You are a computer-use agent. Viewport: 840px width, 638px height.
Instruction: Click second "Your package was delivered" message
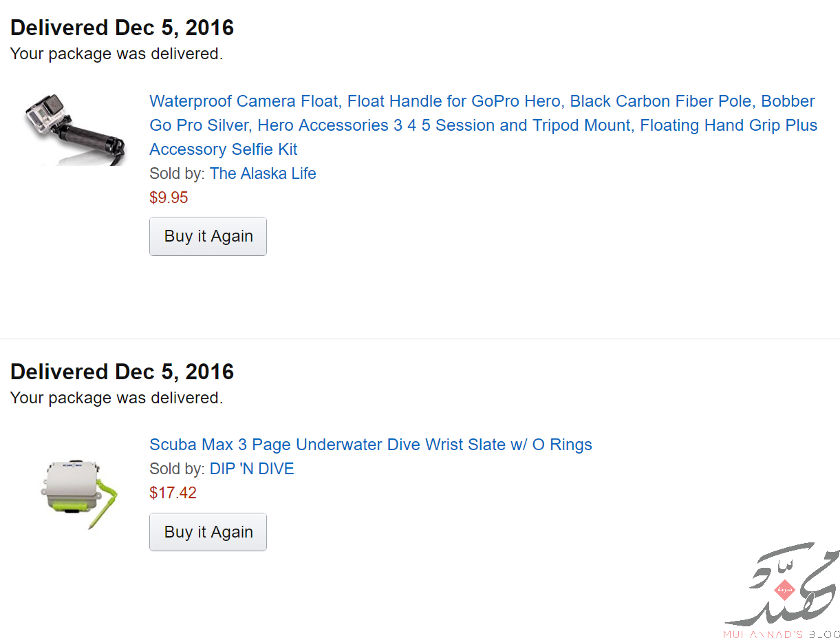pos(116,398)
